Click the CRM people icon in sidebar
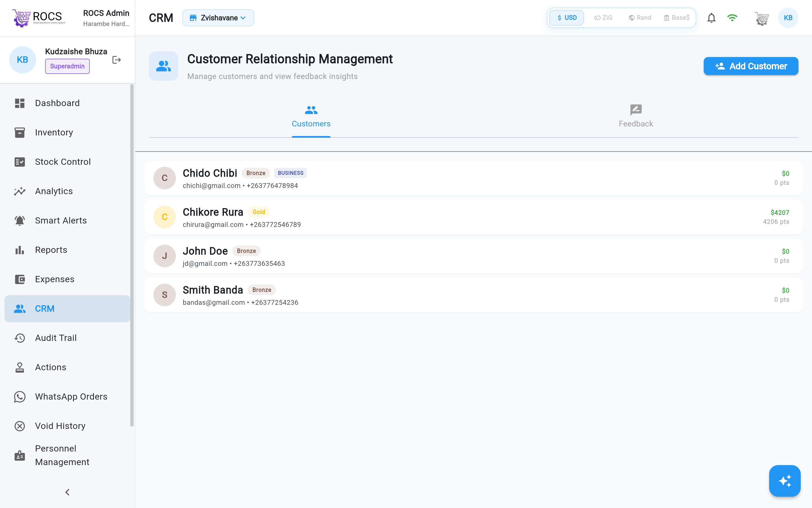The height and width of the screenshot is (508, 812). [x=20, y=308]
